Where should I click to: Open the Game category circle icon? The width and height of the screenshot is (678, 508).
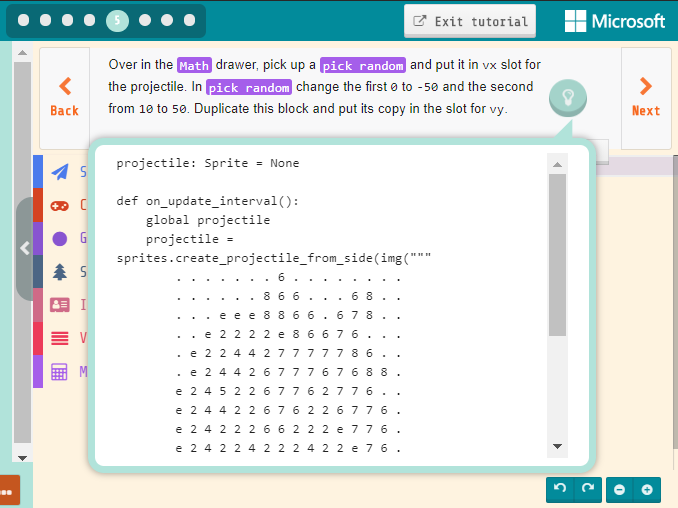(x=60, y=239)
